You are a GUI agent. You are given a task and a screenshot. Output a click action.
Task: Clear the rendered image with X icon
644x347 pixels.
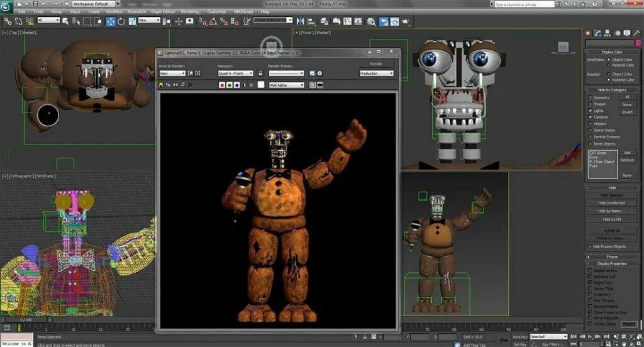pyautogui.click(x=190, y=85)
